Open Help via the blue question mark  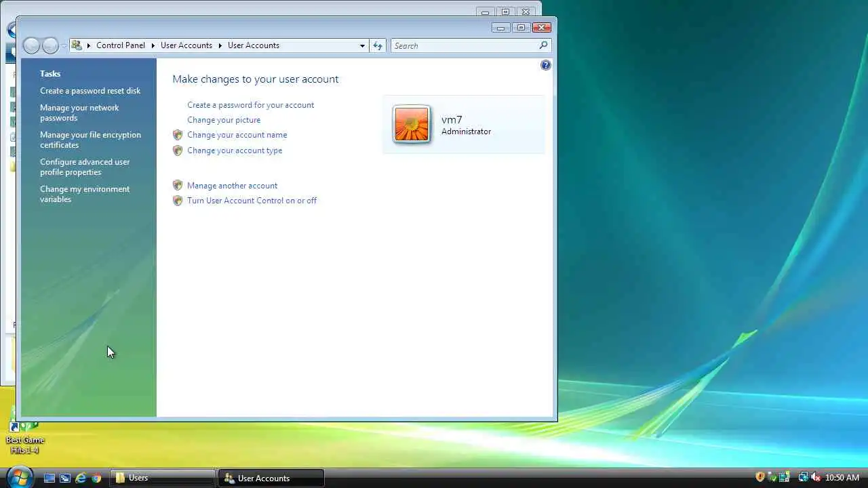click(546, 65)
